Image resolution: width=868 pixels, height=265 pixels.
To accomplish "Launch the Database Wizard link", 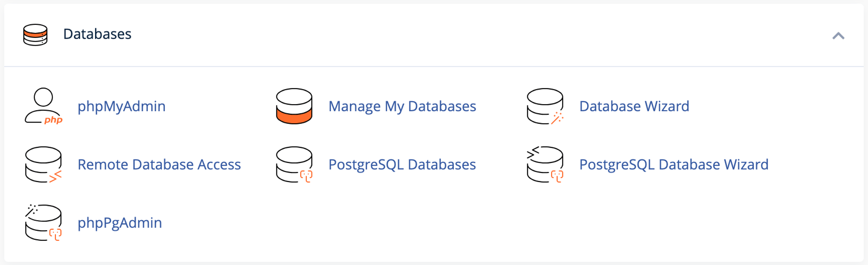I will [x=634, y=106].
